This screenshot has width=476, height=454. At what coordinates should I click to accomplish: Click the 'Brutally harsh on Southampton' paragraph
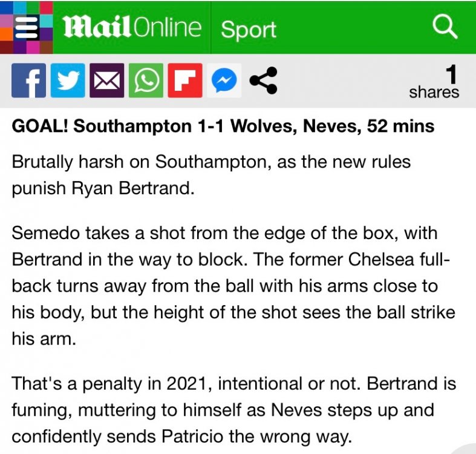(x=211, y=175)
